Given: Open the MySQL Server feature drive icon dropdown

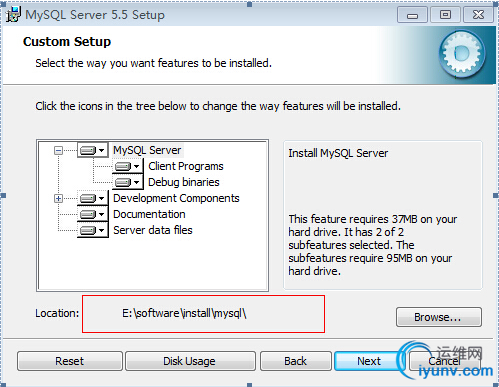Looking at the screenshot, I should (93, 150).
